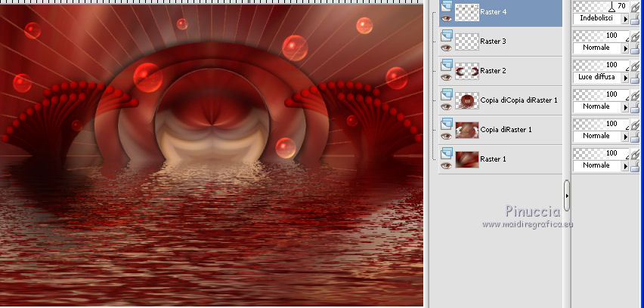Screen dimensions: 644x308
Task: Select the layer named Raster 3
Action: click(x=494, y=42)
